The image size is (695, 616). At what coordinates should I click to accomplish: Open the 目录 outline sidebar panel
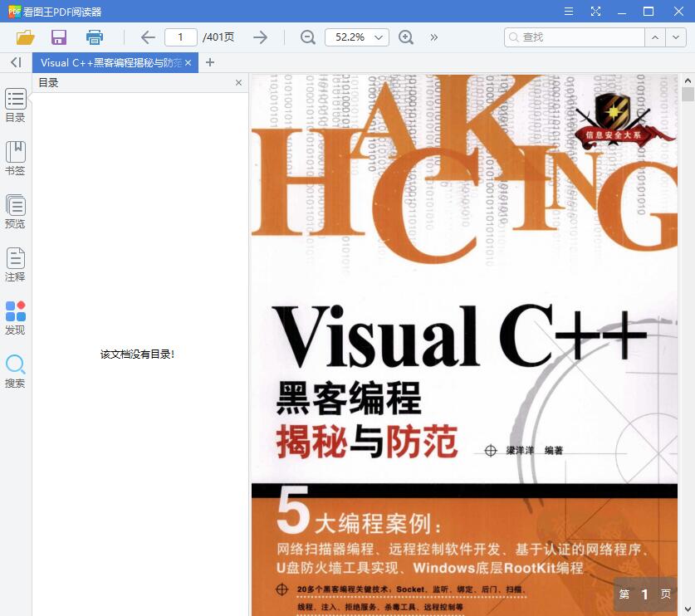(16, 105)
